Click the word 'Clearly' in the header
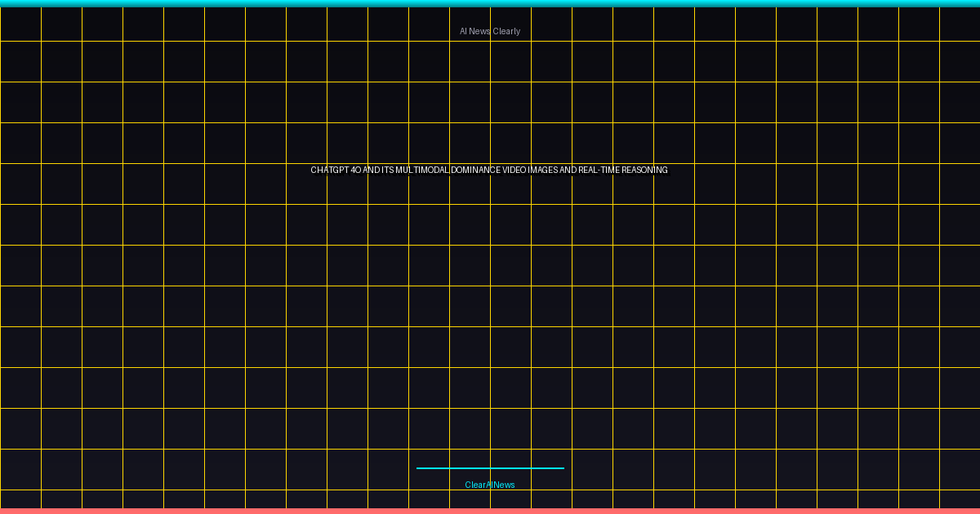980x514 pixels. 506,32
